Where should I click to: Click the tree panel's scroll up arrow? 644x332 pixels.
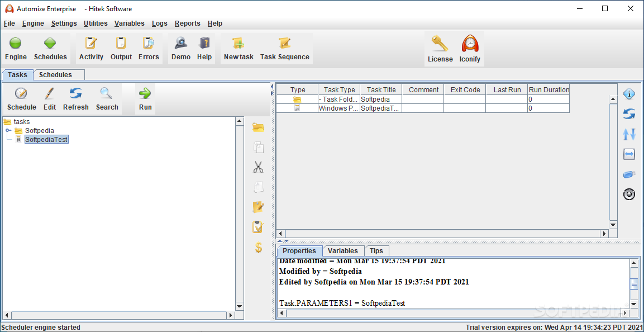[240, 121]
